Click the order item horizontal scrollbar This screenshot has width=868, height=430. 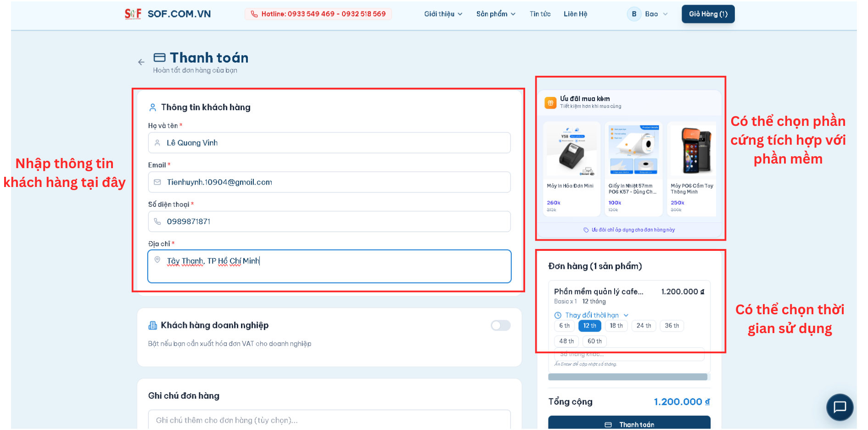pos(627,377)
